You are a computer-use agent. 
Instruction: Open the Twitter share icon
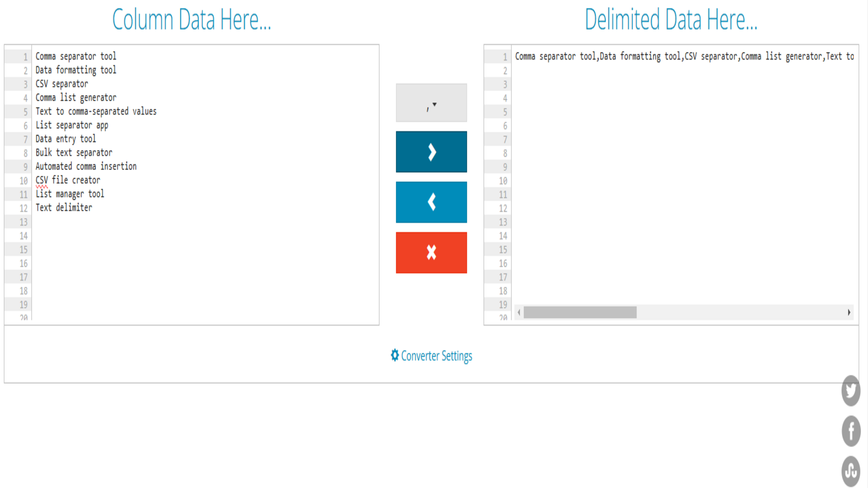pos(851,390)
